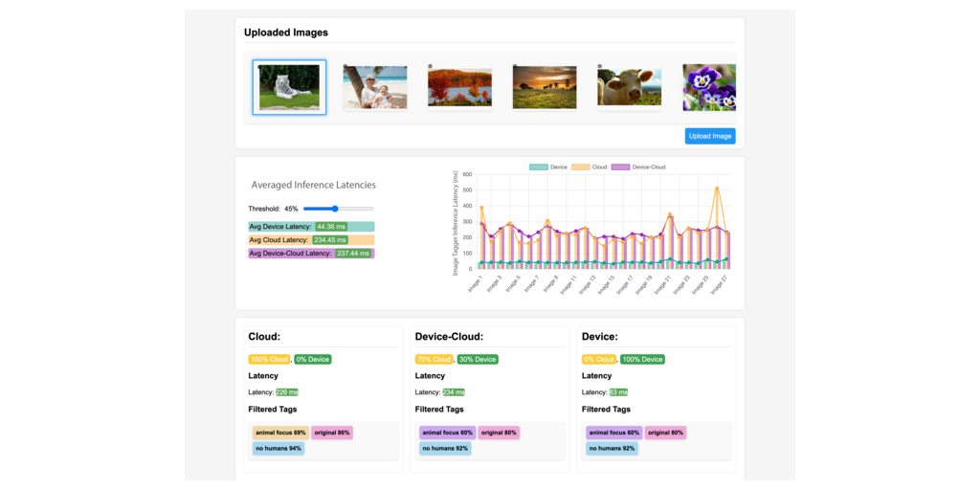Pick the cow image thumbnail
The image size is (980, 490).
[x=630, y=87]
